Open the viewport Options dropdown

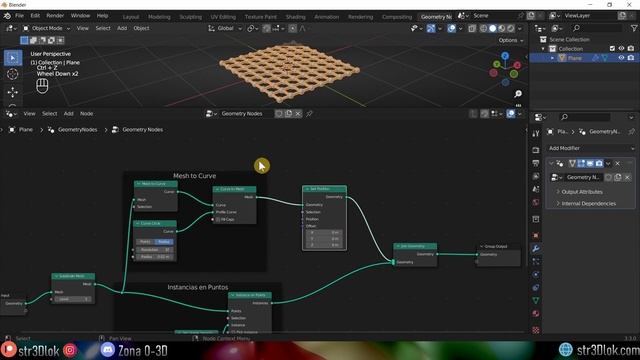click(x=511, y=40)
